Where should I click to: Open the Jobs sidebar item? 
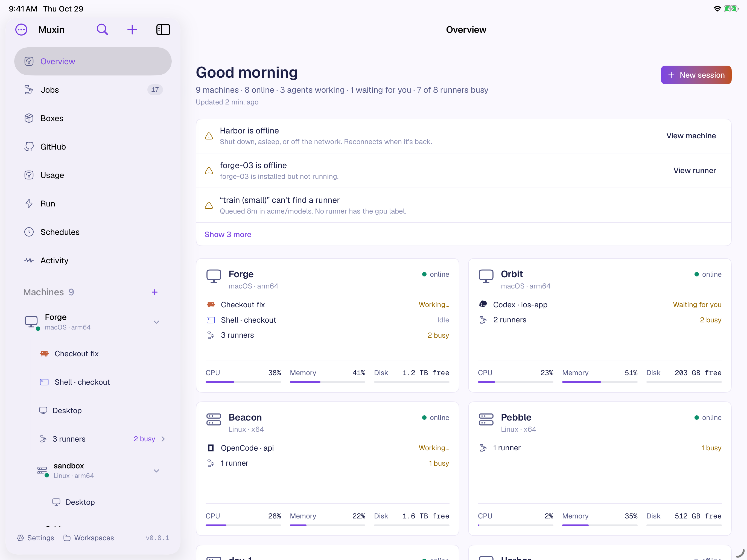pyautogui.click(x=93, y=90)
